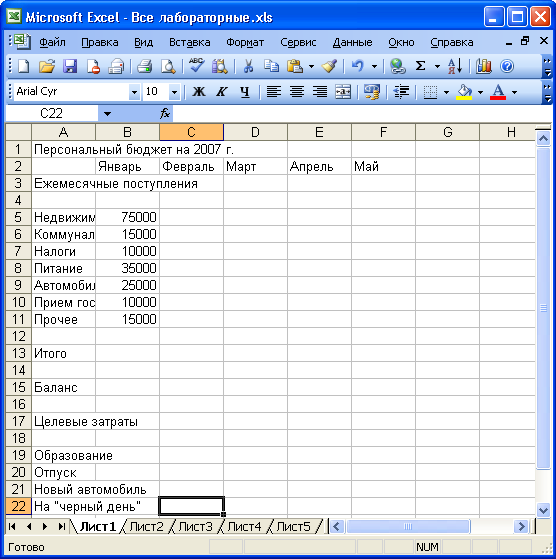Image resolution: width=556 pixels, height=559 pixels.
Task: Click the fx insert function button
Action: point(164,114)
